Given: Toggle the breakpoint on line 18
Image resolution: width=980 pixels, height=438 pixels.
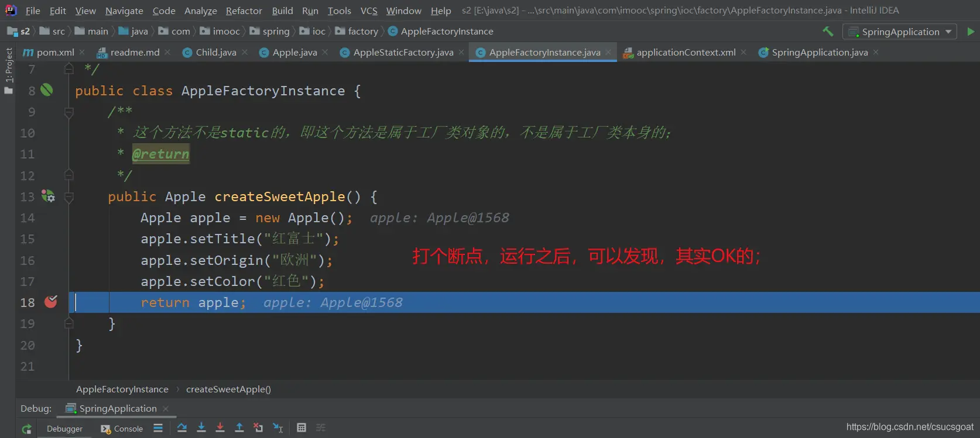Looking at the screenshot, I should point(51,302).
